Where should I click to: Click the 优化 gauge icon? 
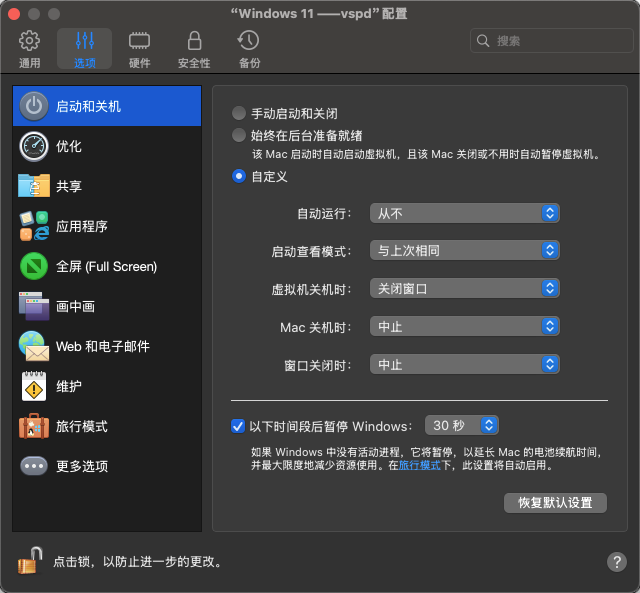click(34, 146)
